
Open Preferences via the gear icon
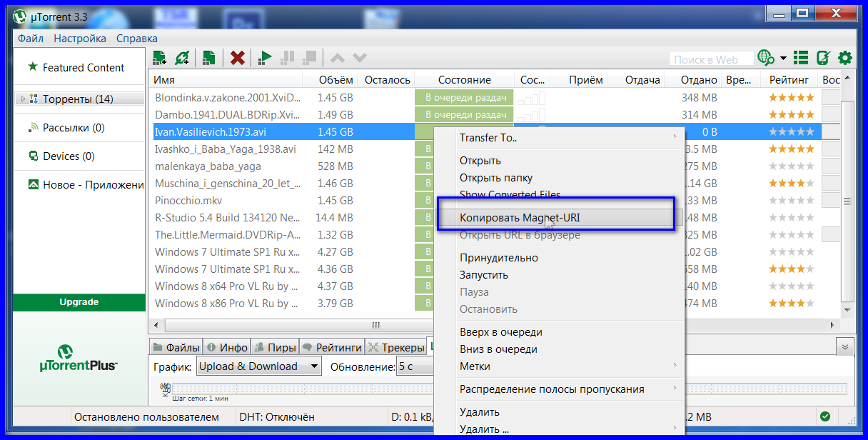pos(845,58)
